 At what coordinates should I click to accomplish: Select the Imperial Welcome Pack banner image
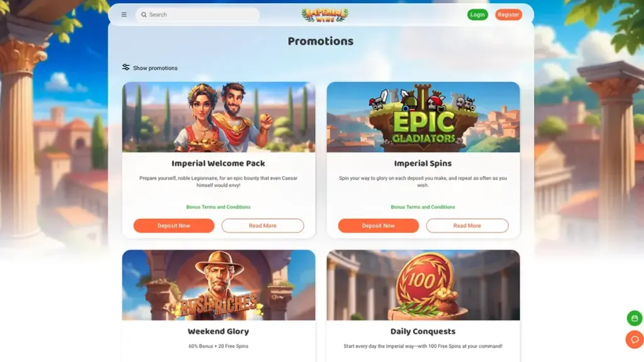(x=218, y=118)
